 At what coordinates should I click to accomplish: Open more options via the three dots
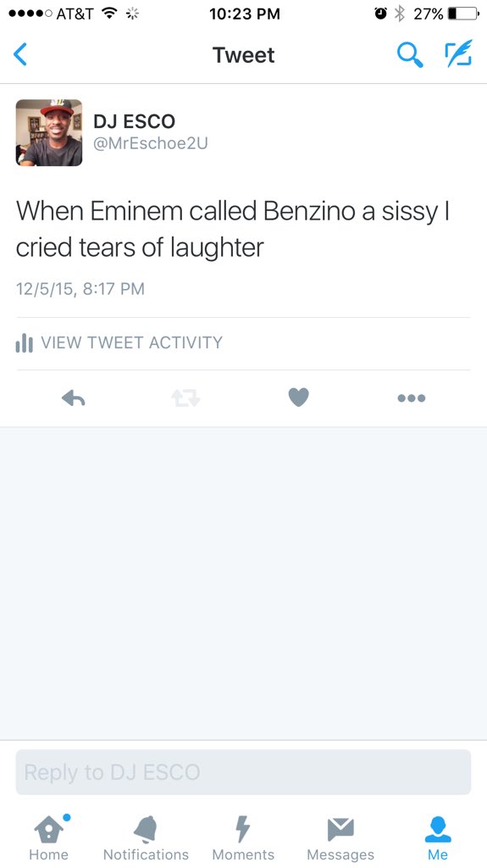(x=411, y=398)
